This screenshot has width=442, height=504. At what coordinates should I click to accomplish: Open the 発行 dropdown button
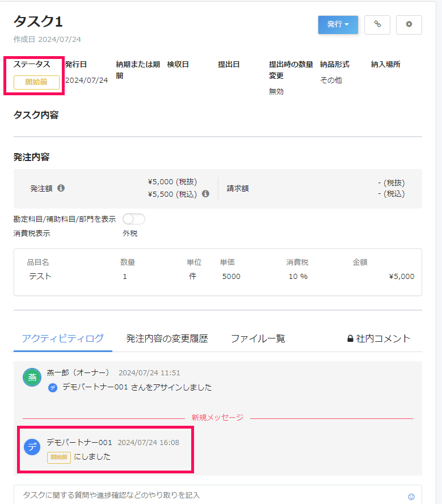pyautogui.click(x=338, y=24)
